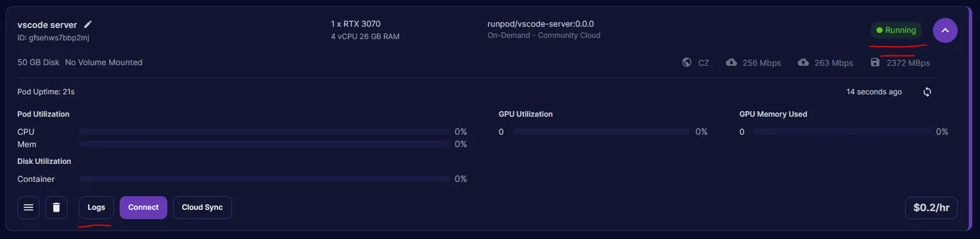Screen dimensions: 980x239
Task: Click the Container disk utilization bar
Action: click(x=265, y=179)
